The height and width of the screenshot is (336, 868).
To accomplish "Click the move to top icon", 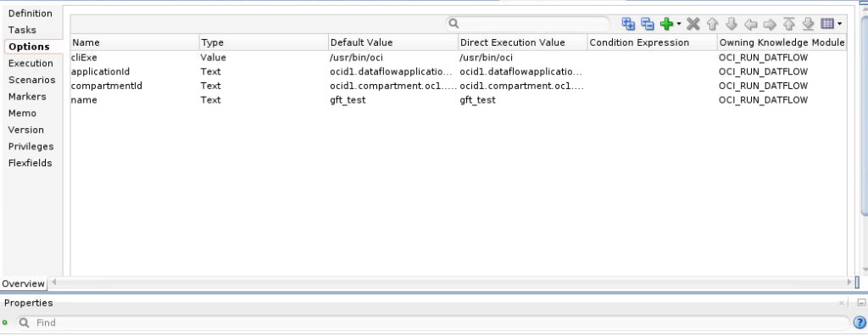I will 789,24.
